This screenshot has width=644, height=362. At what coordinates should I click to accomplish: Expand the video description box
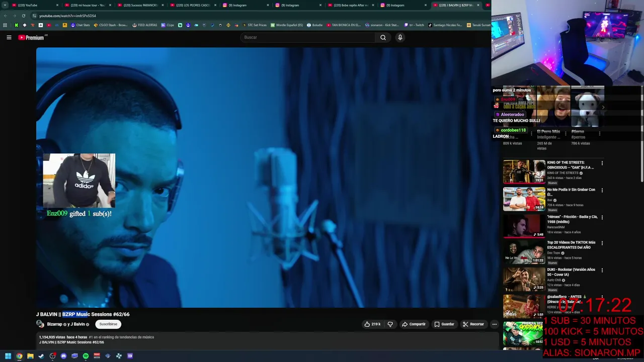267,340
